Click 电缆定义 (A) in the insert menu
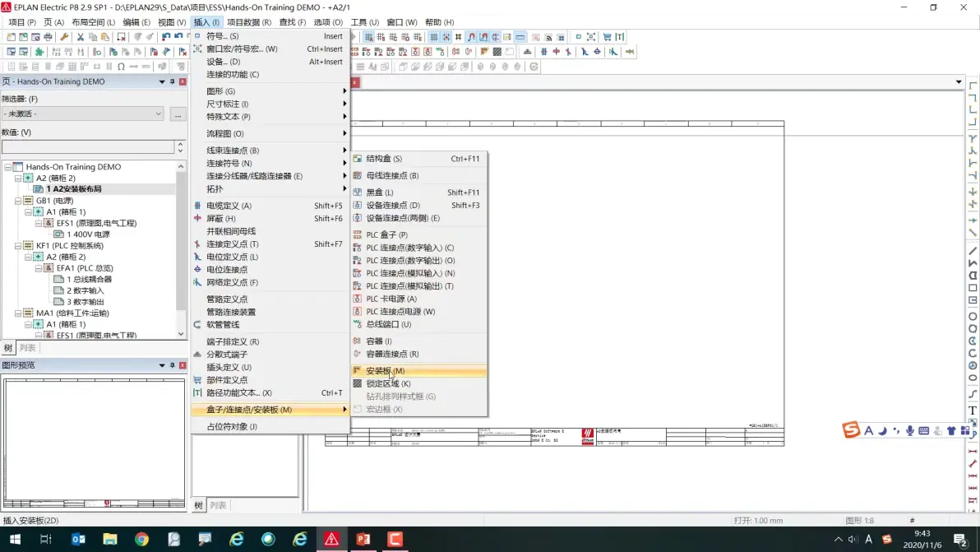Screen dimensions: 980x552 point(270,206)
